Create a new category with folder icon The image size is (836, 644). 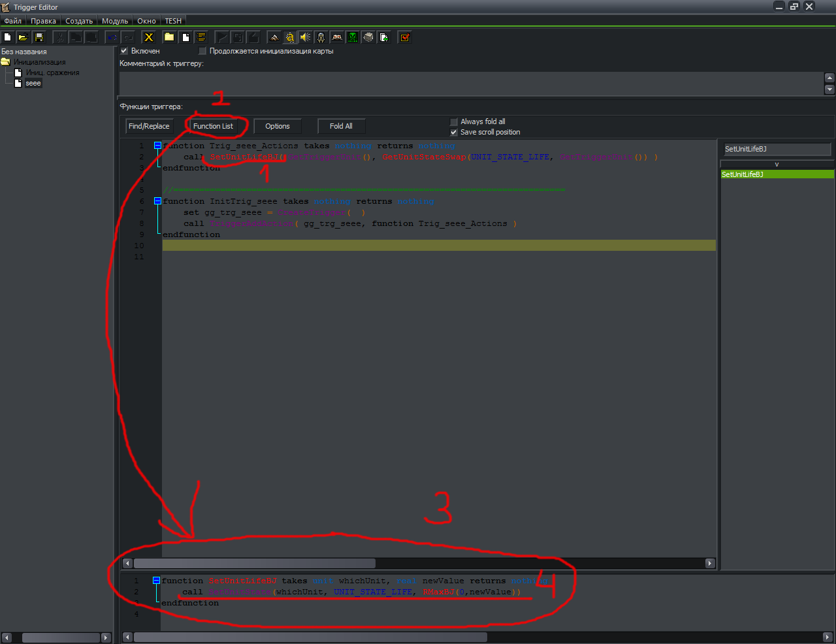point(169,37)
